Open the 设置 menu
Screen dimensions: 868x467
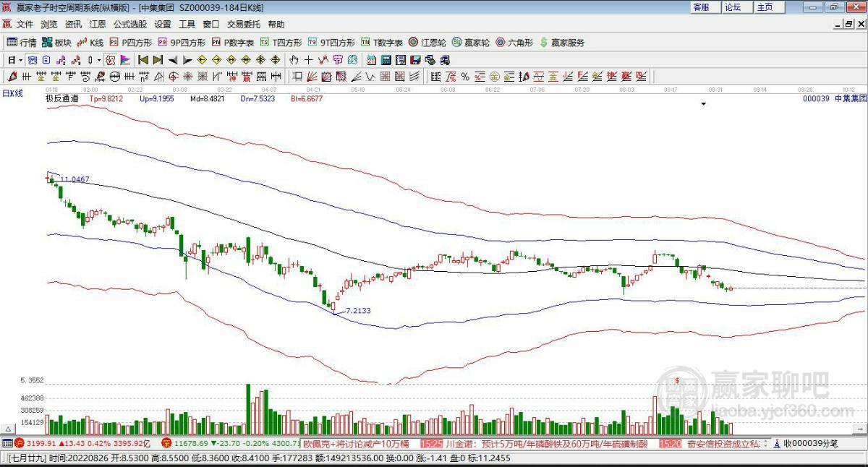click(x=163, y=24)
